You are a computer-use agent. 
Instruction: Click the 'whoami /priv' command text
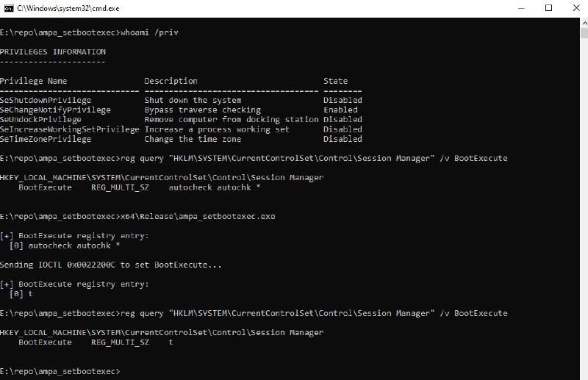pos(149,32)
